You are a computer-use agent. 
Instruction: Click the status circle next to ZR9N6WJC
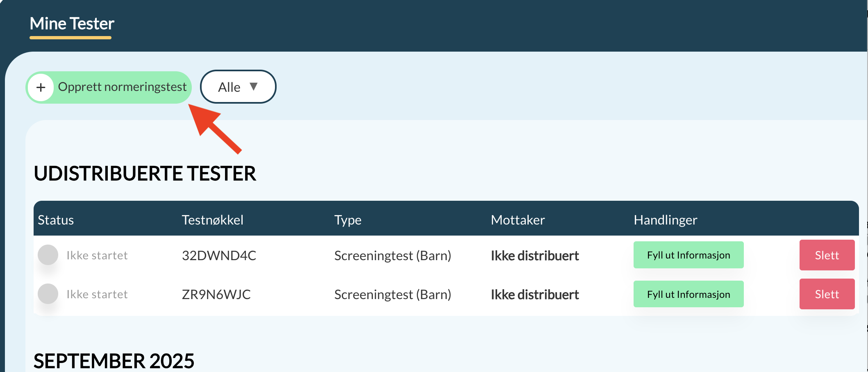[48, 293]
